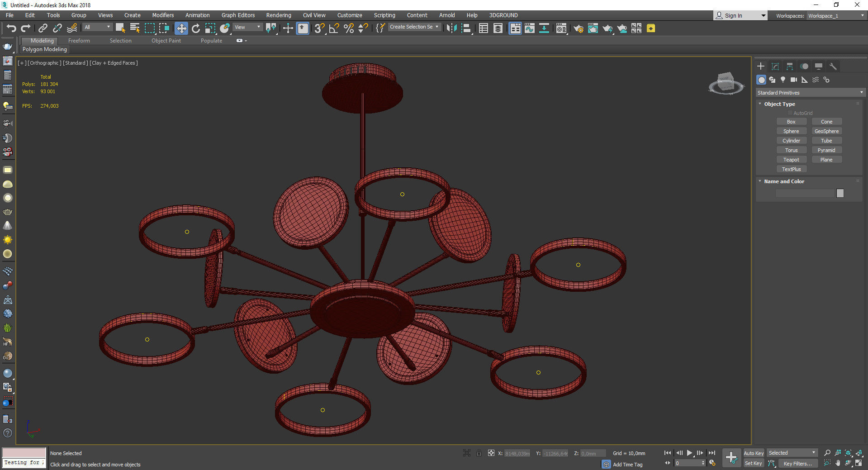Open the selection filter All dropdown

point(97,27)
